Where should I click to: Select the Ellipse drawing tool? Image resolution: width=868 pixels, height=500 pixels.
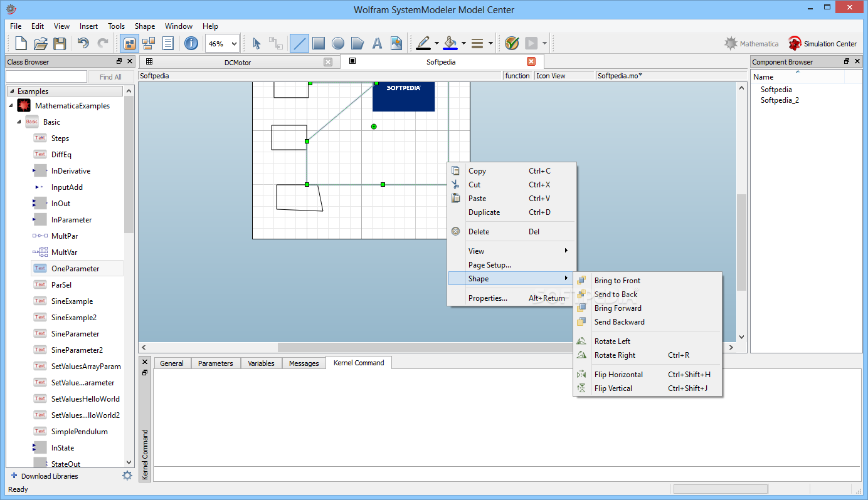coord(338,43)
